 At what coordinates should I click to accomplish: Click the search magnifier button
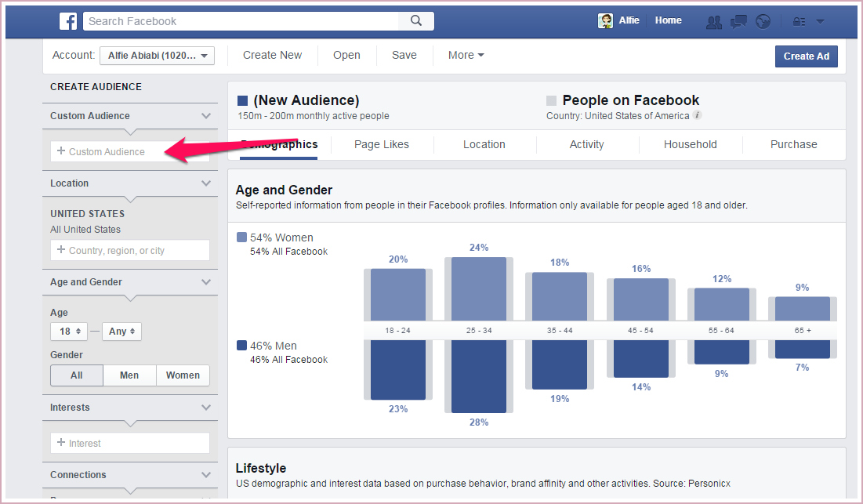pos(416,21)
